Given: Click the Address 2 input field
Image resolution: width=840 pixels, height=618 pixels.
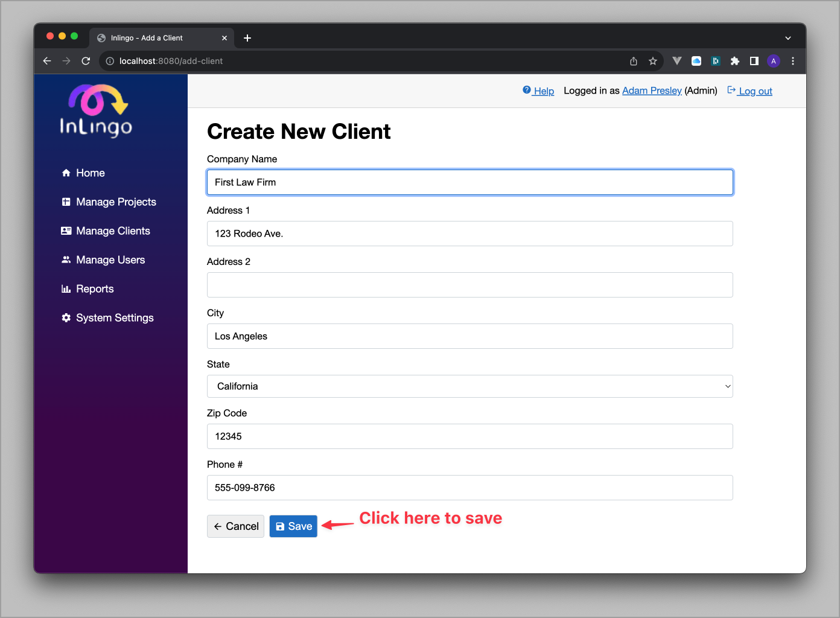Looking at the screenshot, I should tap(470, 284).
